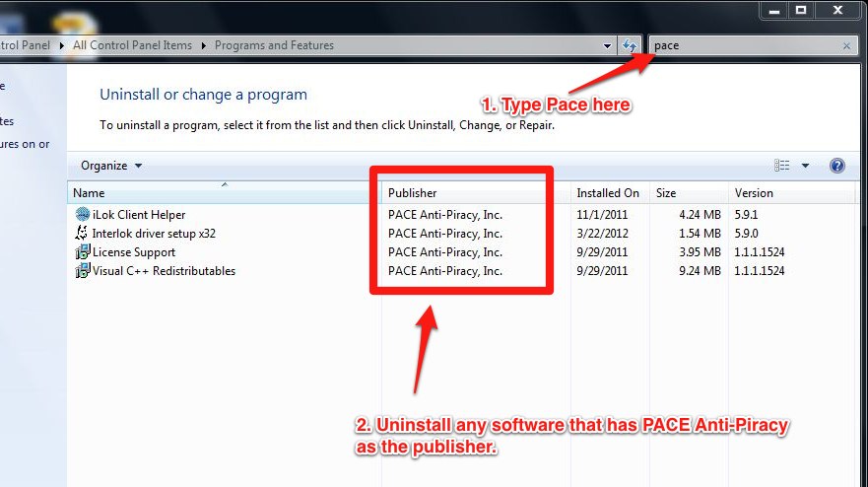The width and height of the screenshot is (868, 487).
Task: Click the Version column header
Action: point(754,193)
